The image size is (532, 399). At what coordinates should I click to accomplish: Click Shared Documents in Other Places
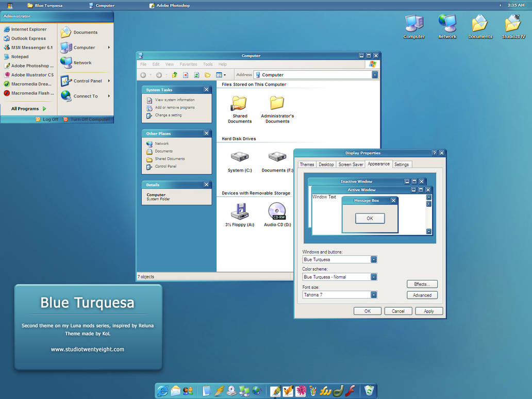(x=170, y=159)
